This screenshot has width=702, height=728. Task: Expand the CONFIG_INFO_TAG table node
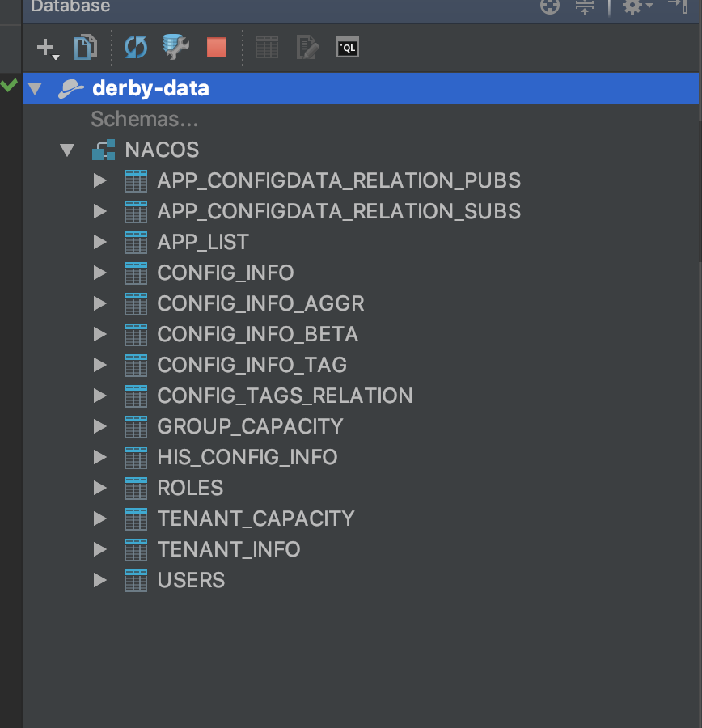tap(99, 365)
